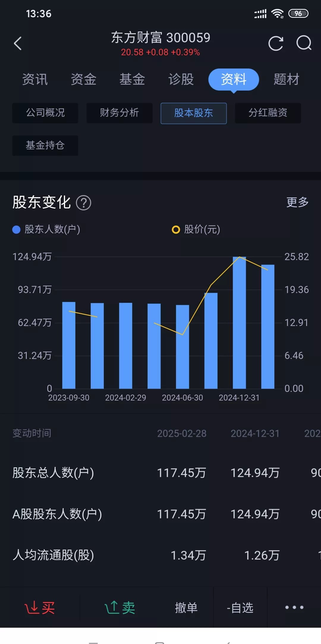Open the search magnifier icon
Screen dimensions: 321x644
(x=304, y=43)
